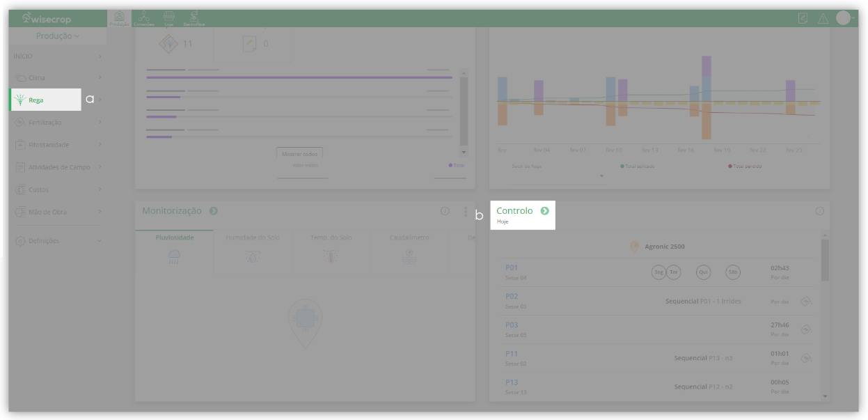This screenshot has height=420, width=868.
Task: Toggle the Sáb day circle for P01
Action: [x=732, y=272]
